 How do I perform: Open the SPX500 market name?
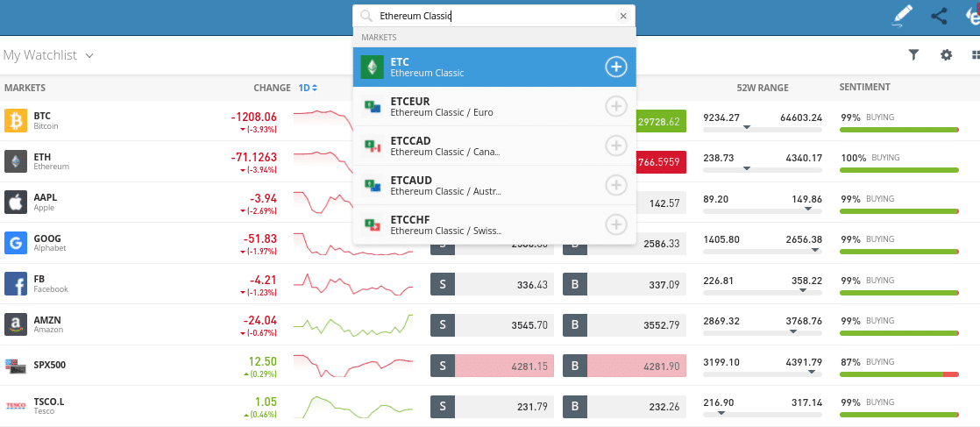50,365
